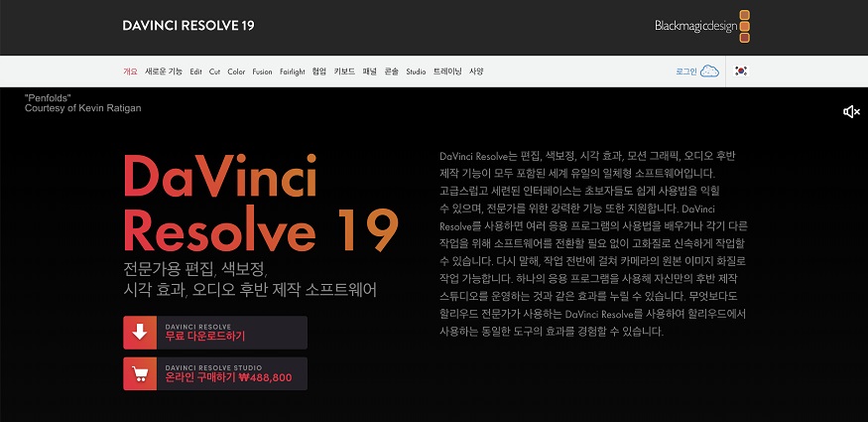Click the cloud login icon

(x=709, y=71)
